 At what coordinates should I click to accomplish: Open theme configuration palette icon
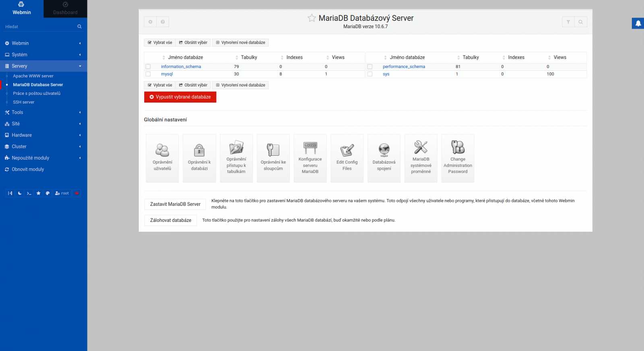point(48,193)
